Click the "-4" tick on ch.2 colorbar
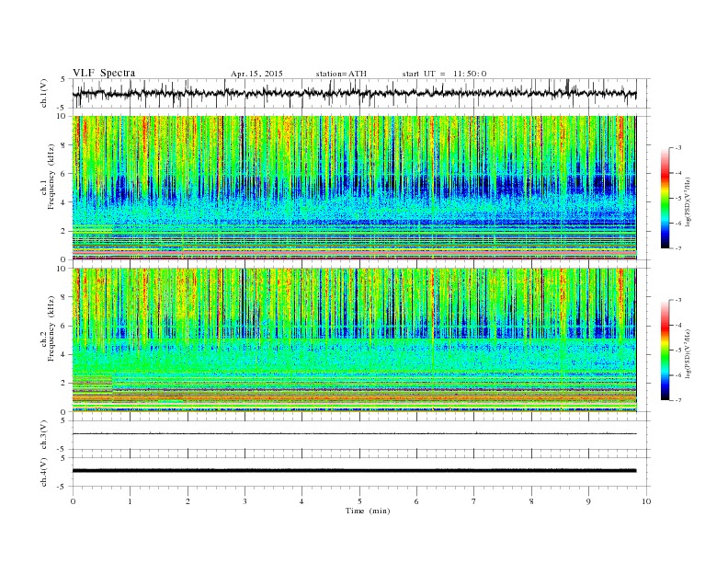This screenshot has width=728, height=563. tap(678, 325)
